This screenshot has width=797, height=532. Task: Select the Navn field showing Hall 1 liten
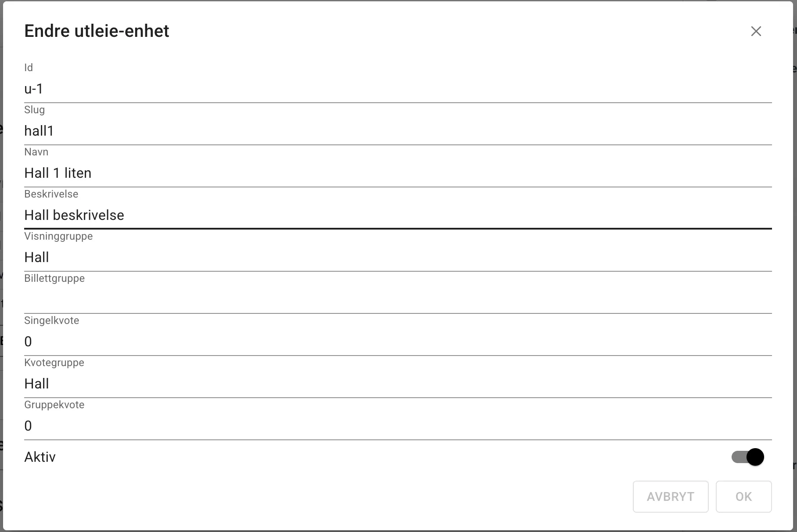(x=398, y=173)
